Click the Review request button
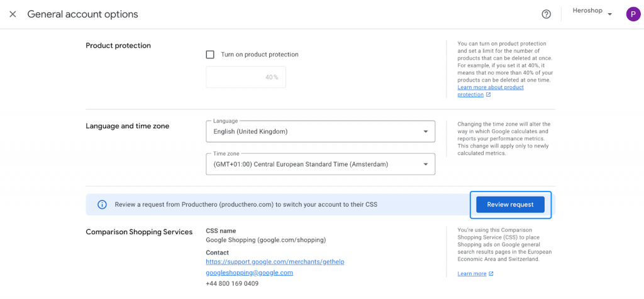The width and height of the screenshot is (644, 299). 510,205
